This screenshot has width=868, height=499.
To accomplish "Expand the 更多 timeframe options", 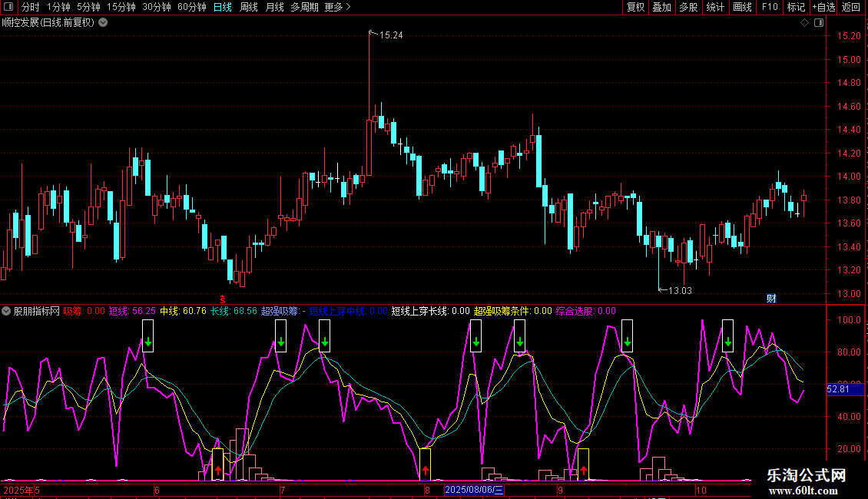I will pyautogui.click(x=337, y=7).
